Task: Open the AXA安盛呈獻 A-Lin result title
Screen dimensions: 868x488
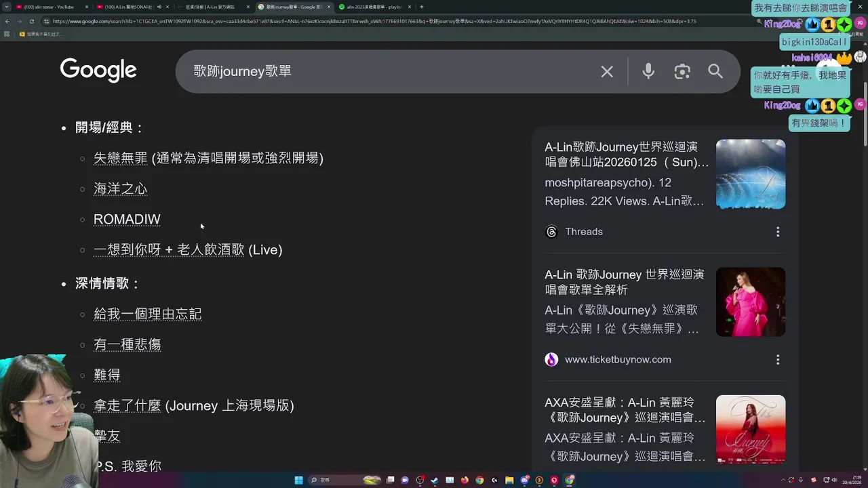Action: [x=625, y=410]
